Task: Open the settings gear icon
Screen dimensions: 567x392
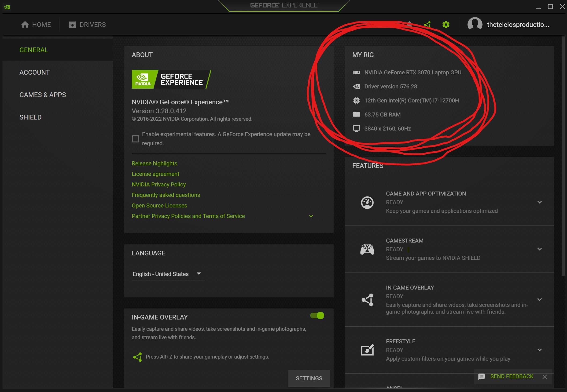Action: [446, 25]
